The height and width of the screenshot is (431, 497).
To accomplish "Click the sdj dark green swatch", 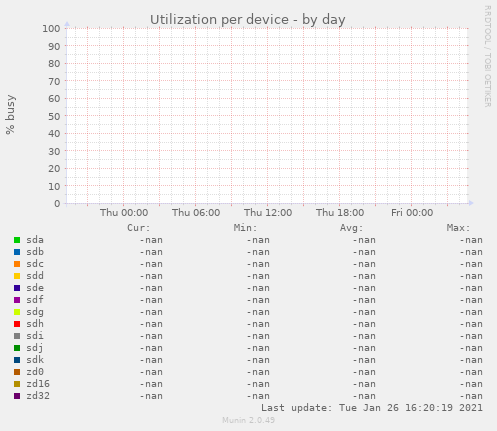I will click(17, 348).
